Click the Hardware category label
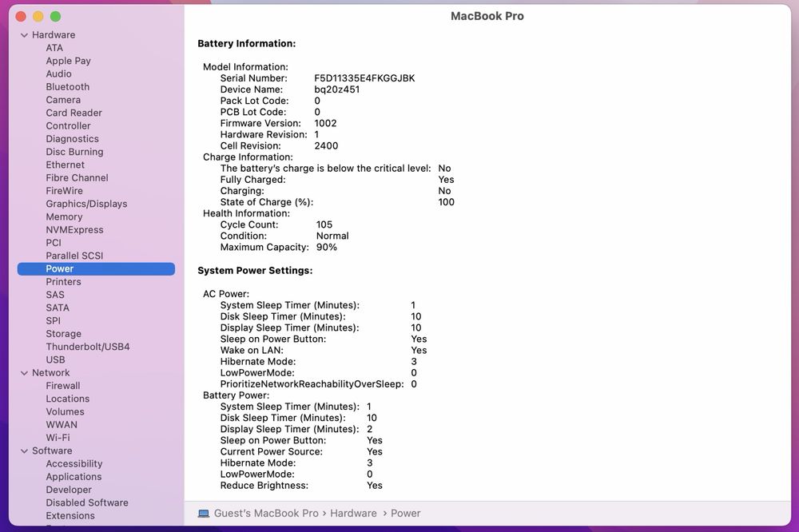The height and width of the screenshot is (532, 799). tap(54, 34)
